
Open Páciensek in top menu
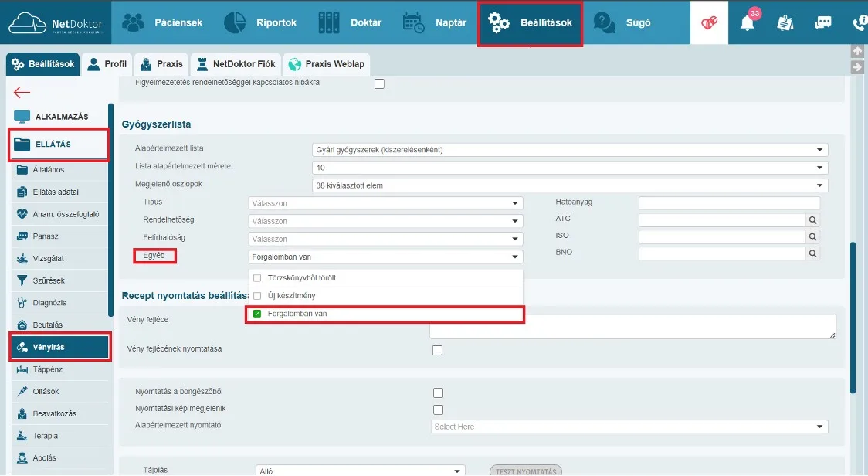pyautogui.click(x=162, y=22)
